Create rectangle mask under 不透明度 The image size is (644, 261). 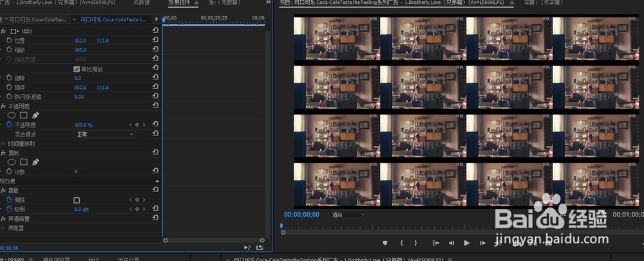pyautogui.click(x=23, y=115)
